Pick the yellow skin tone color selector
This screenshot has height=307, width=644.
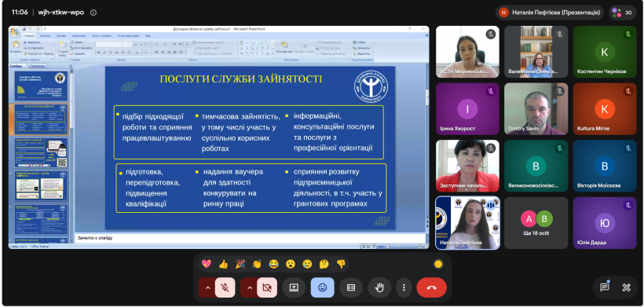coord(438,264)
